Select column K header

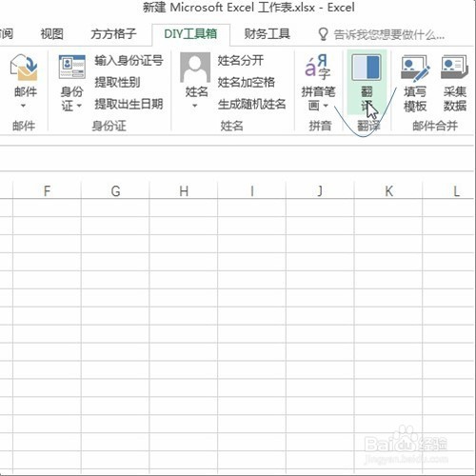[x=388, y=191]
